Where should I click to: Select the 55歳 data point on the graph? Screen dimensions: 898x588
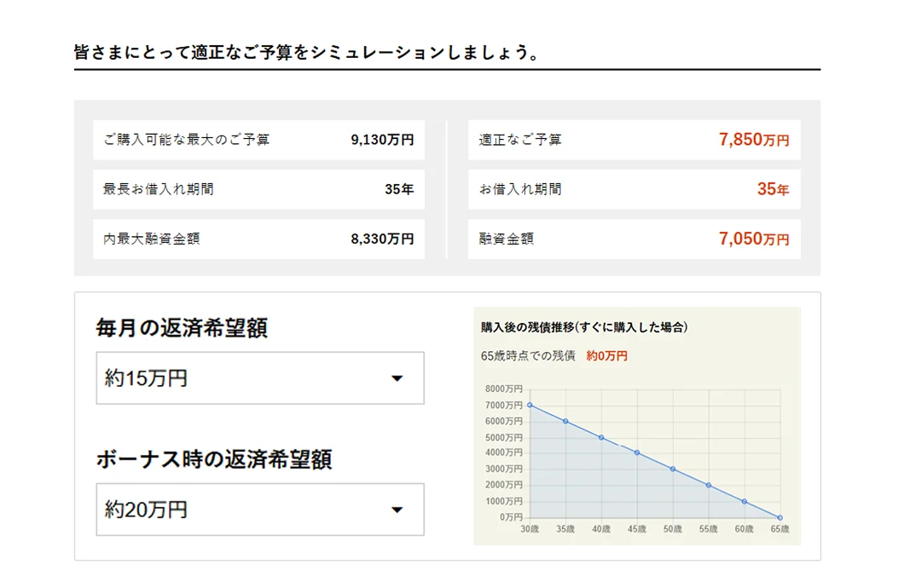tap(709, 486)
